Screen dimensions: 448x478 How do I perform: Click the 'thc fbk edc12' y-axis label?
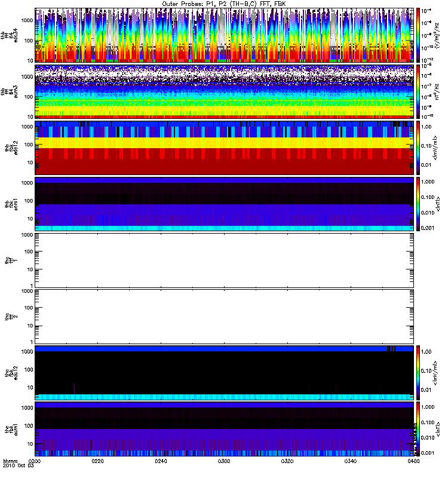(11, 372)
